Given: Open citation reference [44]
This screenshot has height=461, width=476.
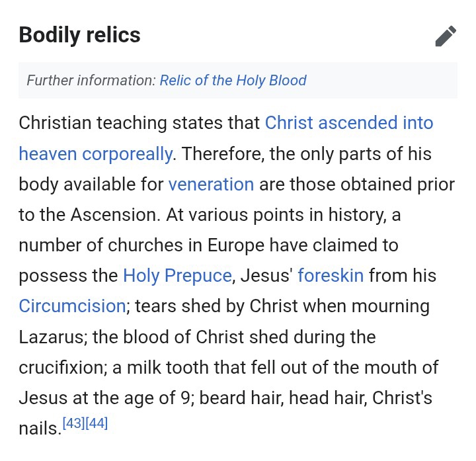Looking at the screenshot, I should 97,423.
